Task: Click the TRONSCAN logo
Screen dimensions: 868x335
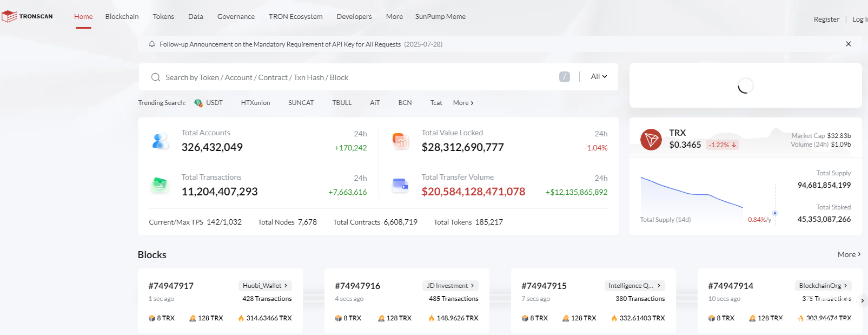Action: pos(27,16)
